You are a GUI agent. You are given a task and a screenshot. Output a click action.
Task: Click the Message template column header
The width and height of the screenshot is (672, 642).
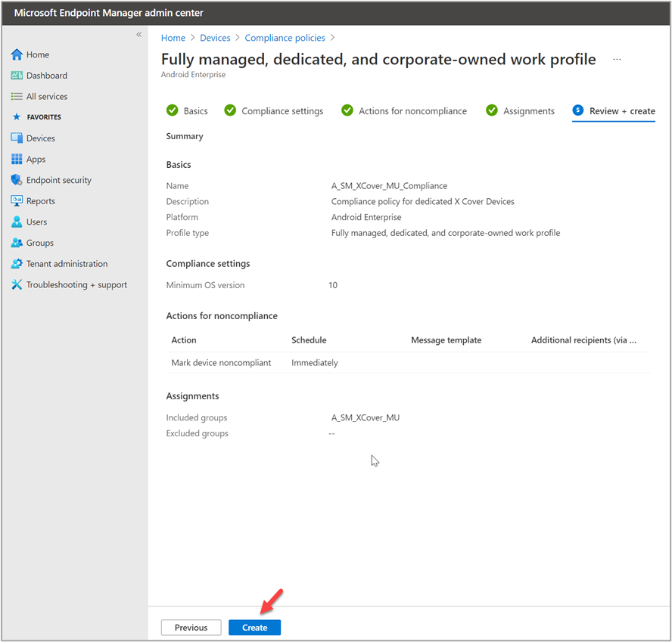[446, 340]
